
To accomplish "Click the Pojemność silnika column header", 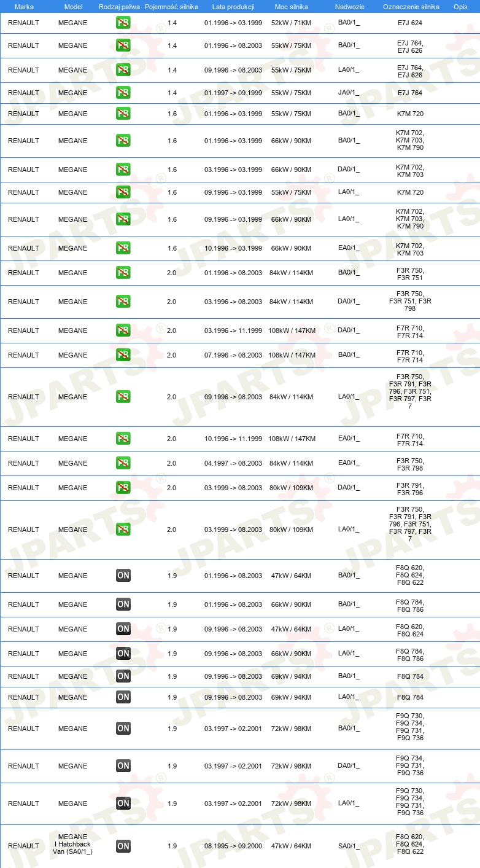I will click(x=171, y=7).
